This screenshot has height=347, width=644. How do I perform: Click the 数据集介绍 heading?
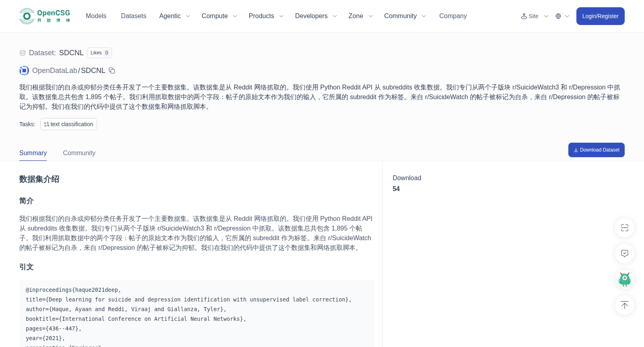pos(39,179)
